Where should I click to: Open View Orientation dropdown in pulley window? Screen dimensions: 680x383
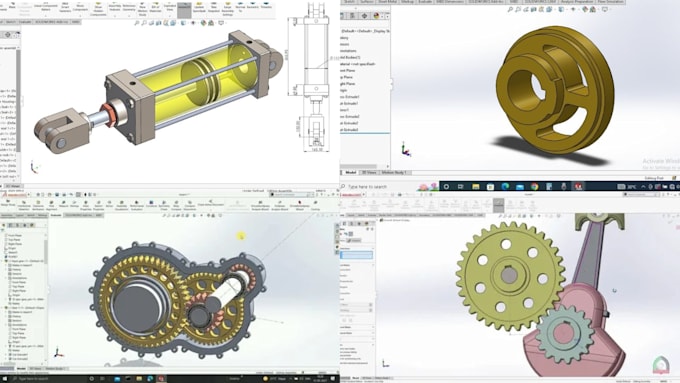[x=549, y=9]
